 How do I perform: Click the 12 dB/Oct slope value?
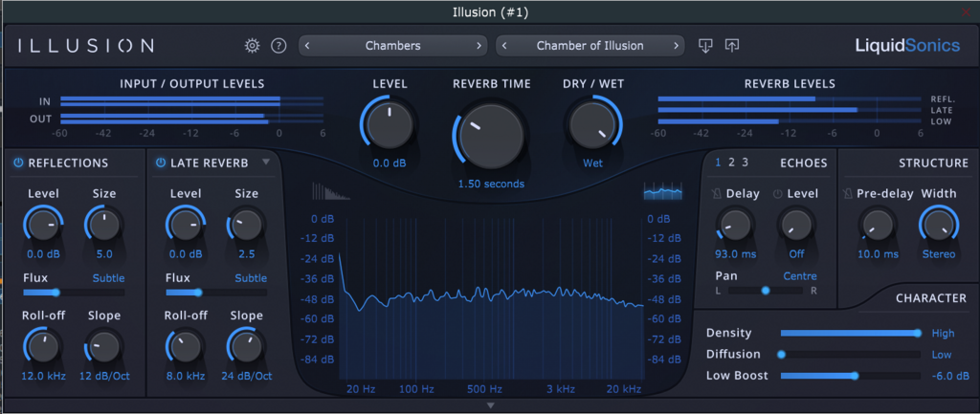click(104, 377)
